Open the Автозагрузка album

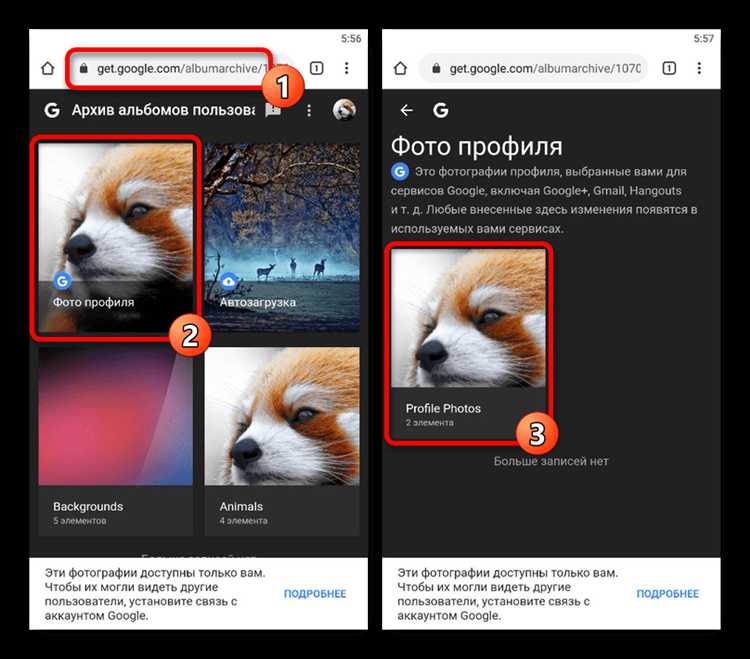click(x=282, y=238)
